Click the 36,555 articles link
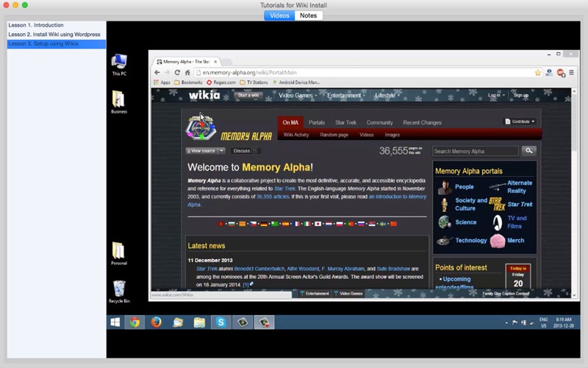Viewport: 588px width, 368px height. point(273,197)
